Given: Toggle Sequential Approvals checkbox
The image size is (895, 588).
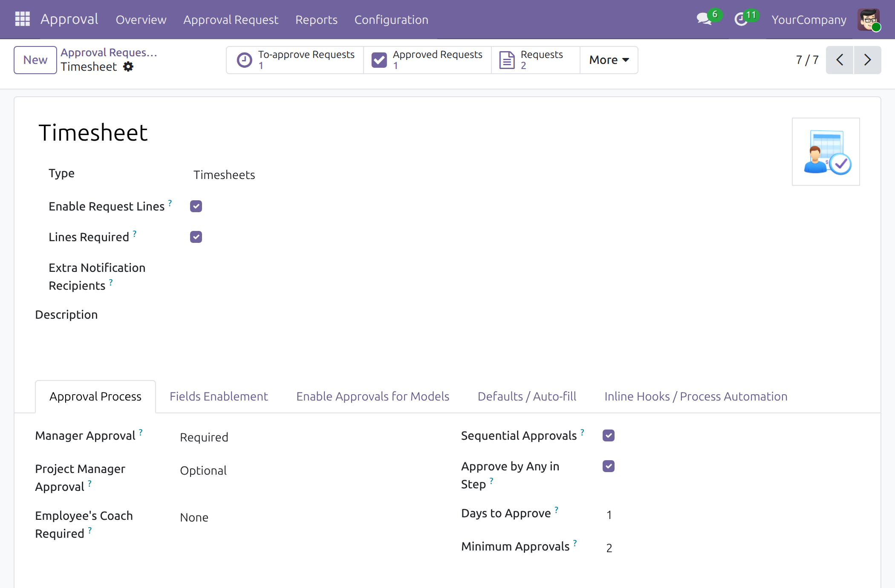Looking at the screenshot, I should pyautogui.click(x=609, y=435).
